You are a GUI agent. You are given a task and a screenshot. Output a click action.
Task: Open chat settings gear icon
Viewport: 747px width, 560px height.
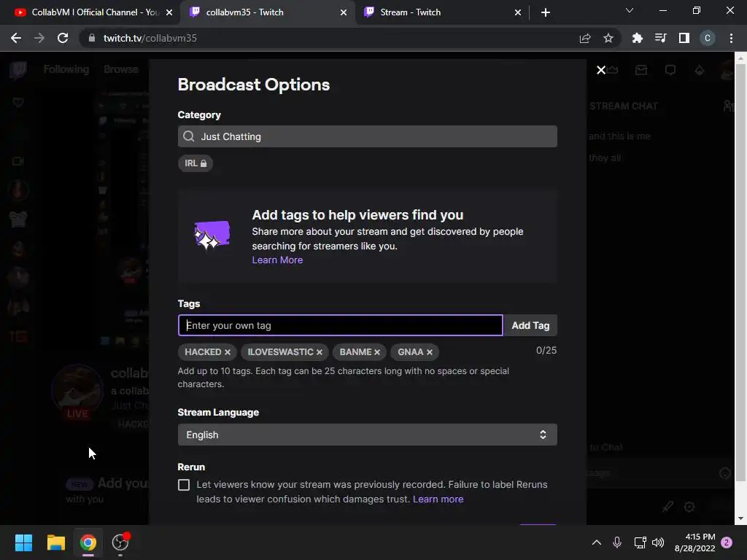(x=689, y=507)
